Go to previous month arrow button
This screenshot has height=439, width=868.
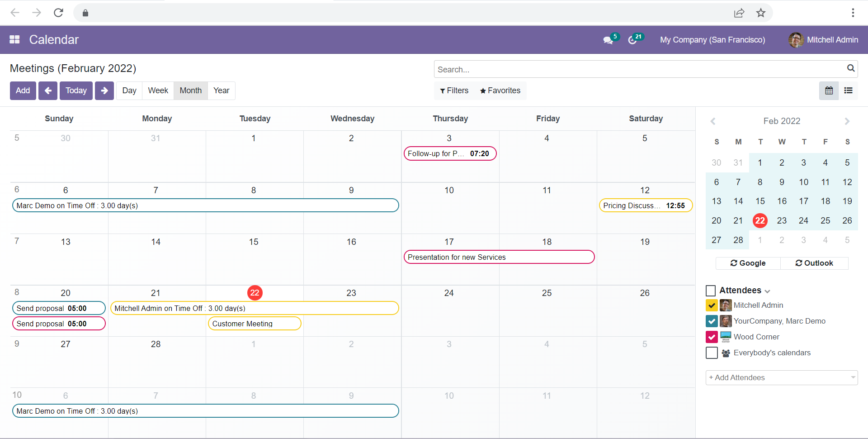click(x=48, y=91)
